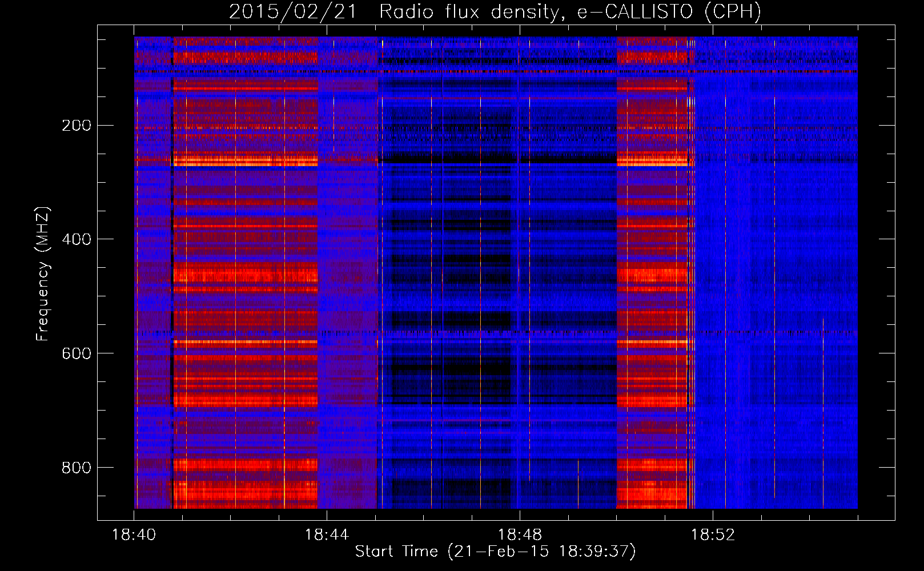Screen dimensions: 924x571
Task: Click the date "2015/02/21" in the title
Action: (x=293, y=12)
